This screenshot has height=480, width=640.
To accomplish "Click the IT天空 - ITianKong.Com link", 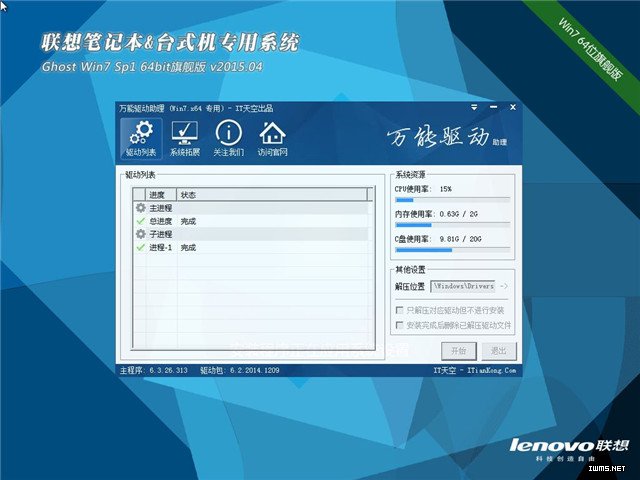I will click(x=475, y=370).
